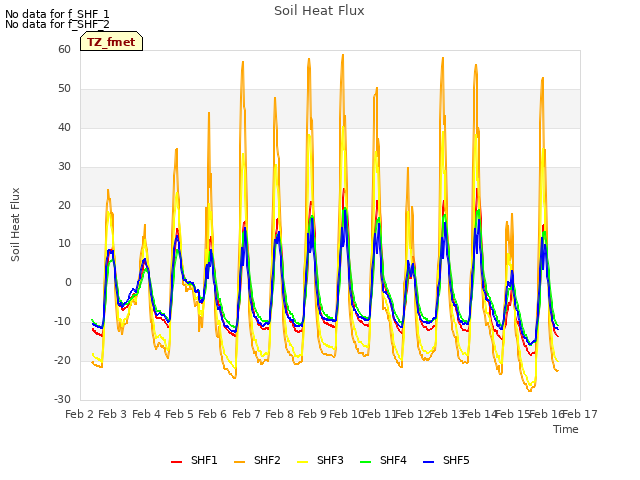Click the -30 y-axis tick label
The width and height of the screenshot is (640, 480).
[62, 399]
